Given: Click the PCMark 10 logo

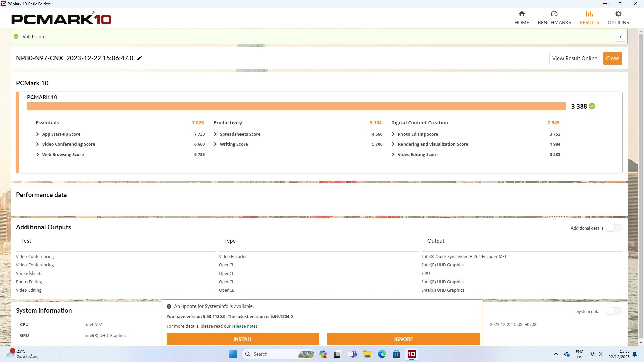Looking at the screenshot, I should [x=61, y=18].
